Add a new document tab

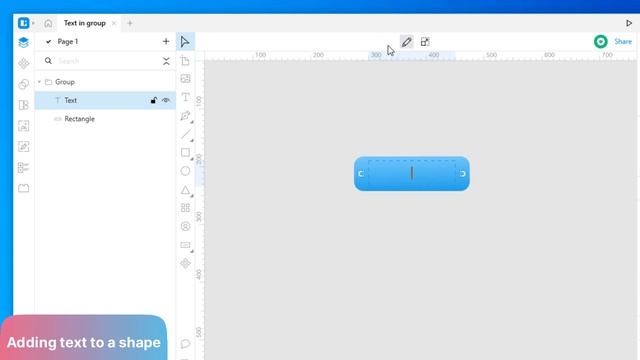click(x=130, y=23)
